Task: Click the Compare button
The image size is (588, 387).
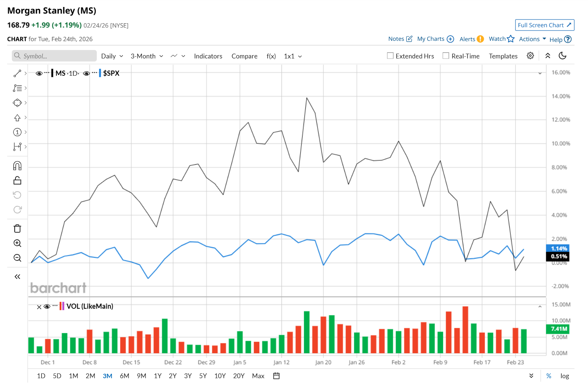Action: pyautogui.click(x=244, y=56)
